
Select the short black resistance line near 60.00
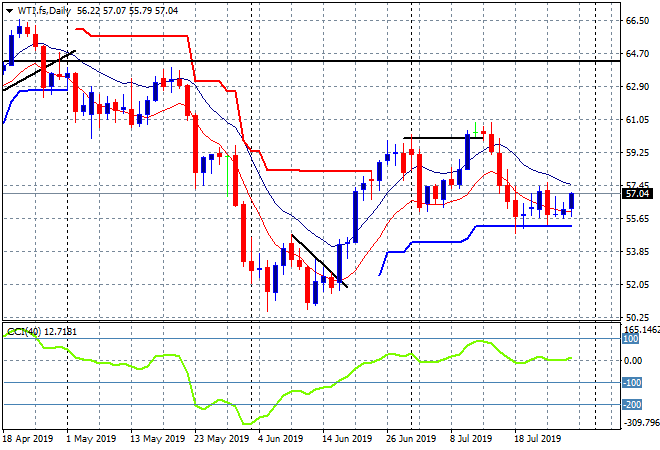[x=443, y=138]
